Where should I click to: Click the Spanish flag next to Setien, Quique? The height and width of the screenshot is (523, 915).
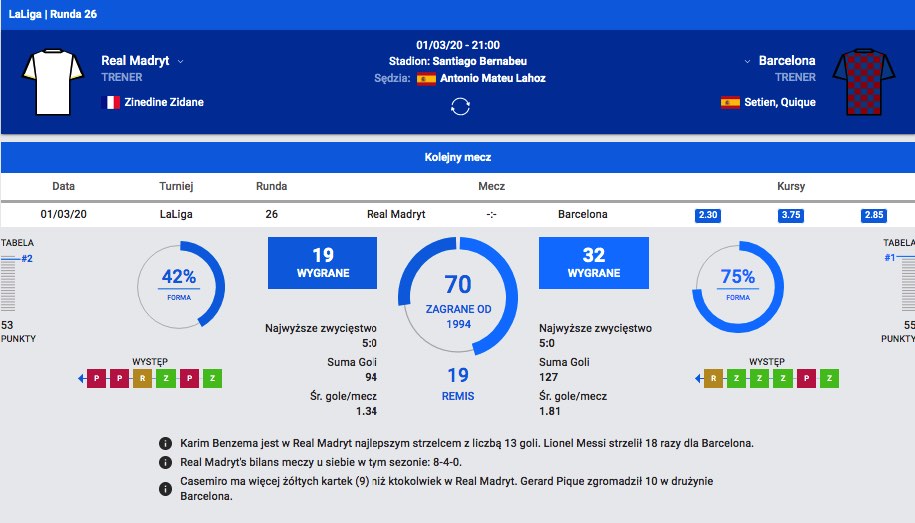click(730, 102)
